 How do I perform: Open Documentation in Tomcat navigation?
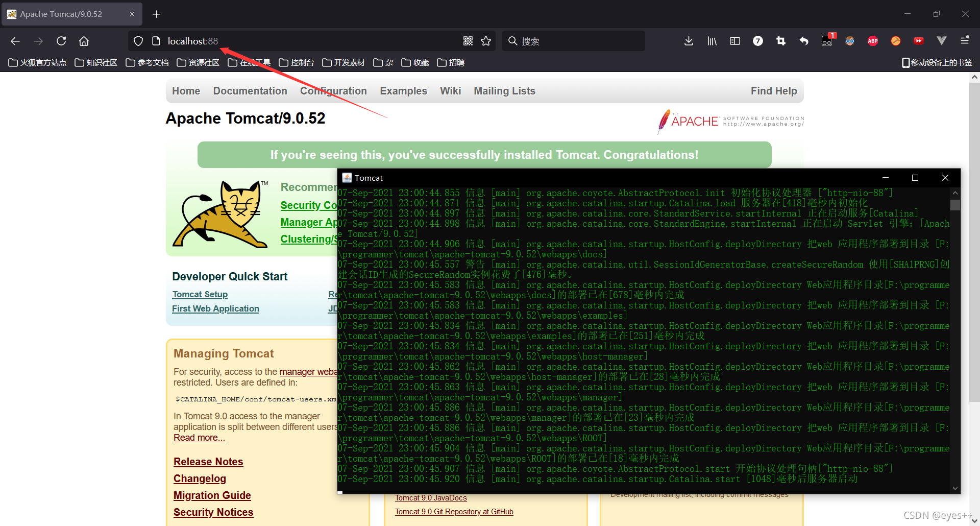pos(250,91)
